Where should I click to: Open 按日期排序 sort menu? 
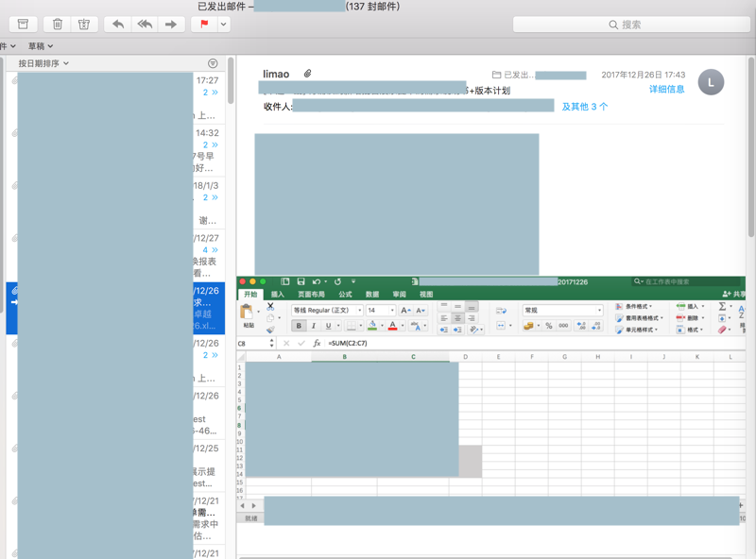43,63
